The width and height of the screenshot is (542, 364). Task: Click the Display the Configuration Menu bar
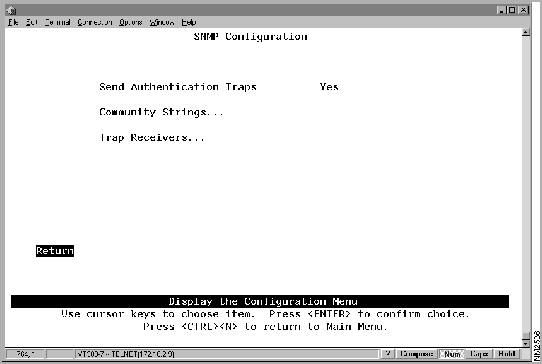(x=260, y=301)
